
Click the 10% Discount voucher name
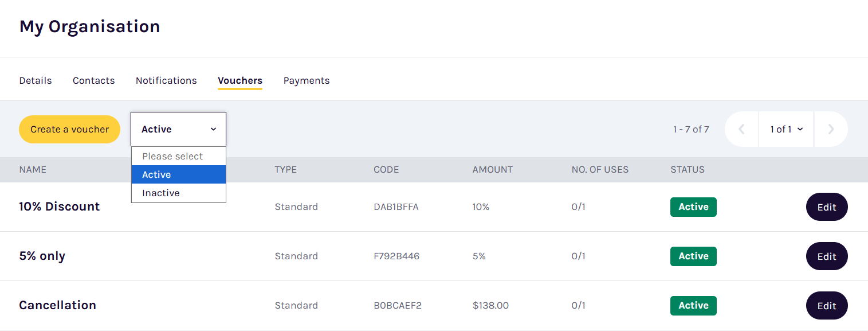60,207
